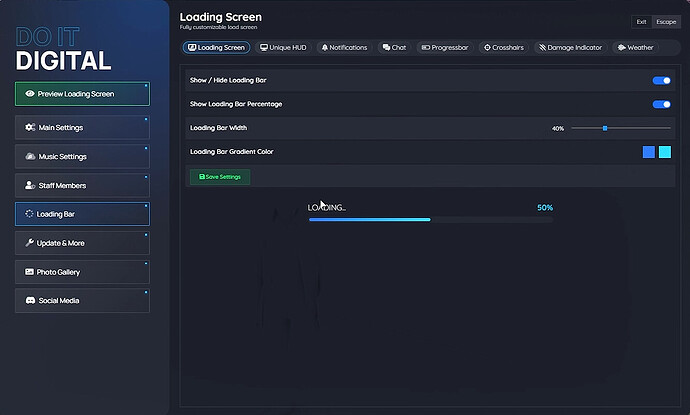Open the Notifications tab
Viewport: 690px width, 415px height.
click(x=344, y=48)
